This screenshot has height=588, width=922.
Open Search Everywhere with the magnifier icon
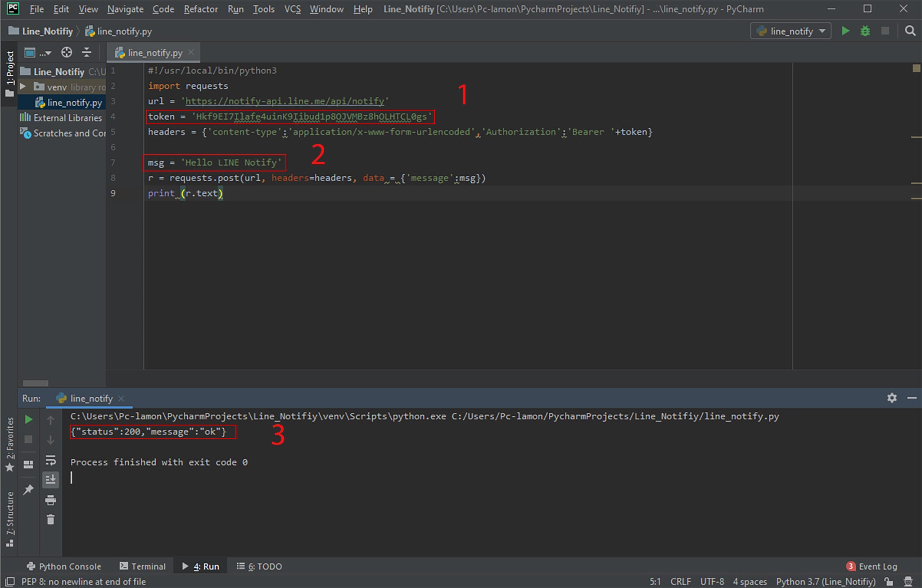coord(910,31)
